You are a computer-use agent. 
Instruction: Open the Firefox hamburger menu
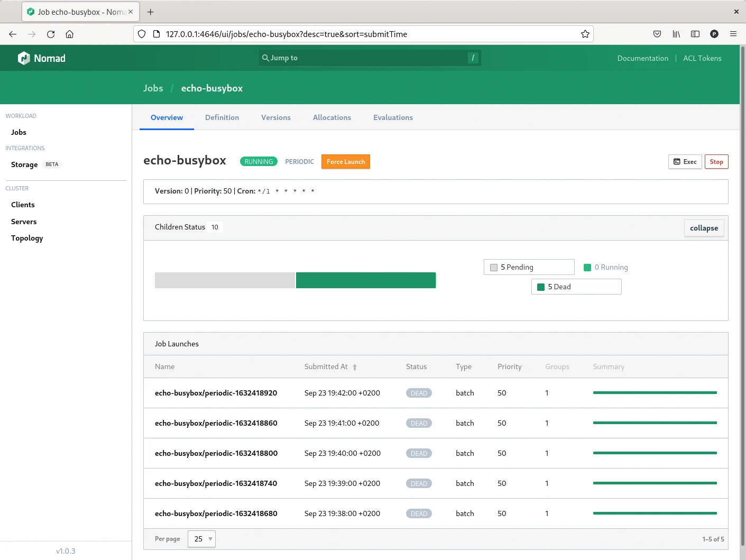(x=733, y=34)
